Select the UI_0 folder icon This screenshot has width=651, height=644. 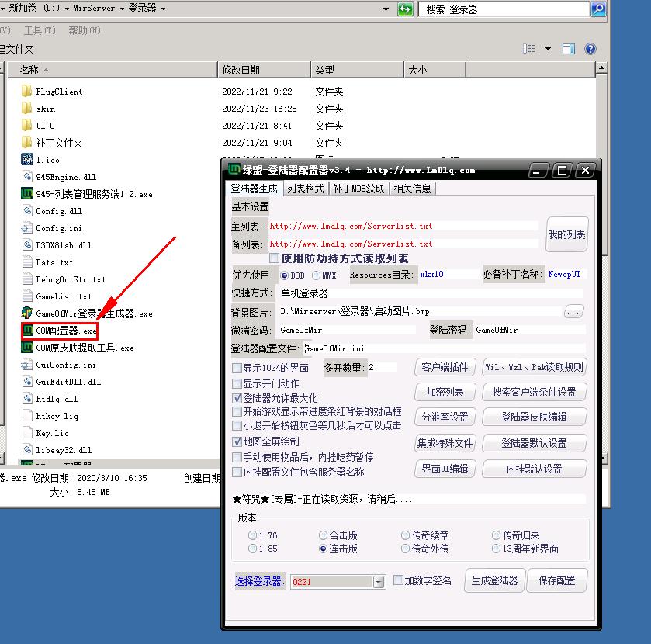tap(27, 126)
